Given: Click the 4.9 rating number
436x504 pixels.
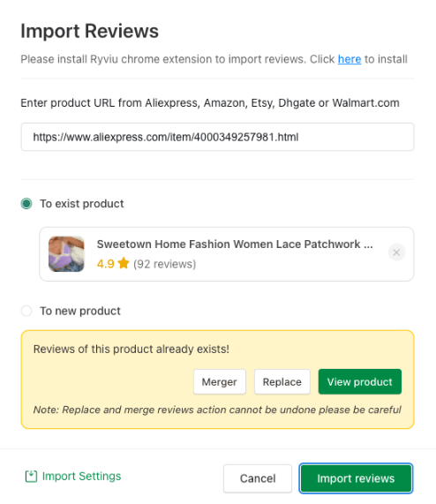Looking at the screenshot, I should coord(105,264).
